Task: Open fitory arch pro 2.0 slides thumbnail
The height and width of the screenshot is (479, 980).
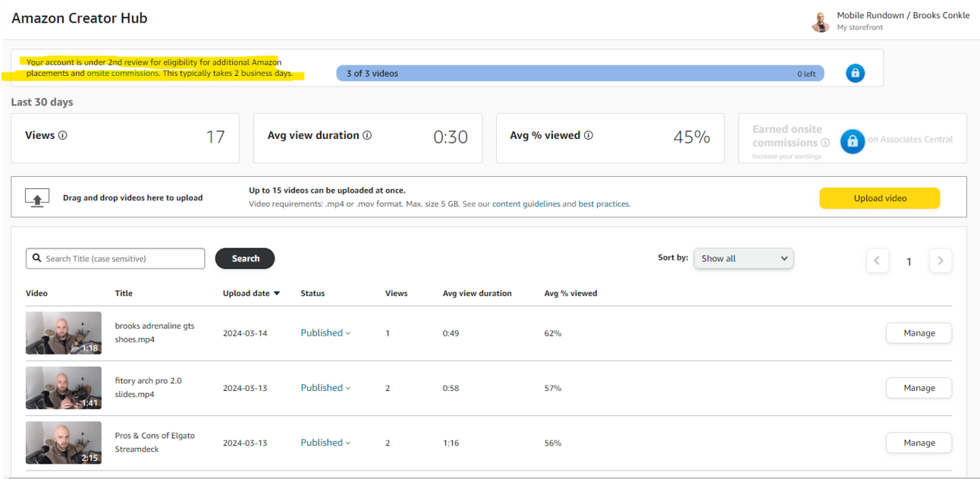Action: [x=64, y=388]
